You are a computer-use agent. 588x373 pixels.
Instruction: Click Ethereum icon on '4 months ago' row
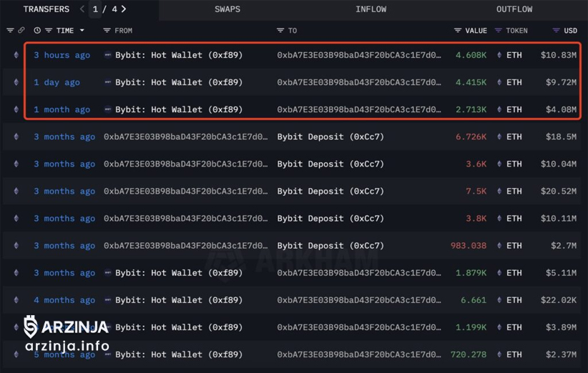tap(16, 300)
